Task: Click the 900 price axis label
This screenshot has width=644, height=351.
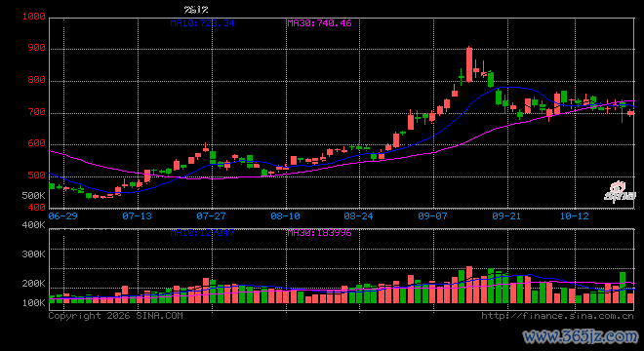Action: tap(36, 48)
